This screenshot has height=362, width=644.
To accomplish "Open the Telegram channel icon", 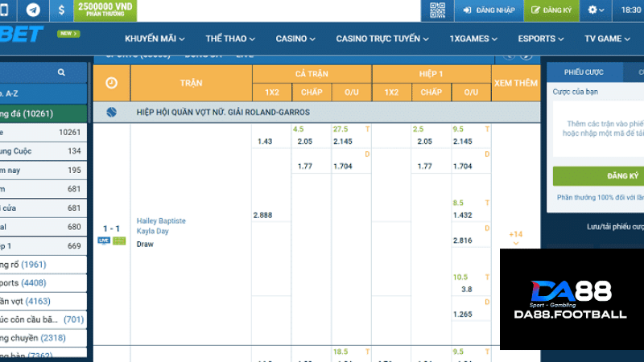I will point(33,10).
